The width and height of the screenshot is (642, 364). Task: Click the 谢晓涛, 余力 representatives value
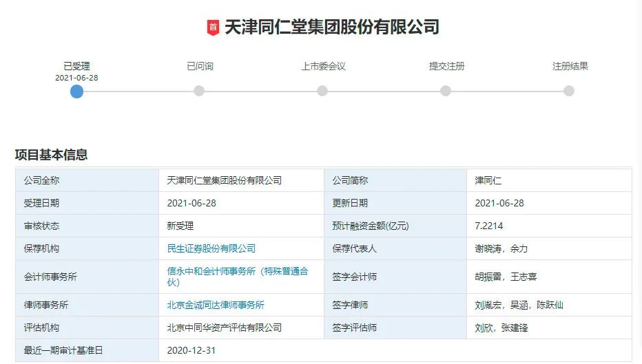[501, 248]
